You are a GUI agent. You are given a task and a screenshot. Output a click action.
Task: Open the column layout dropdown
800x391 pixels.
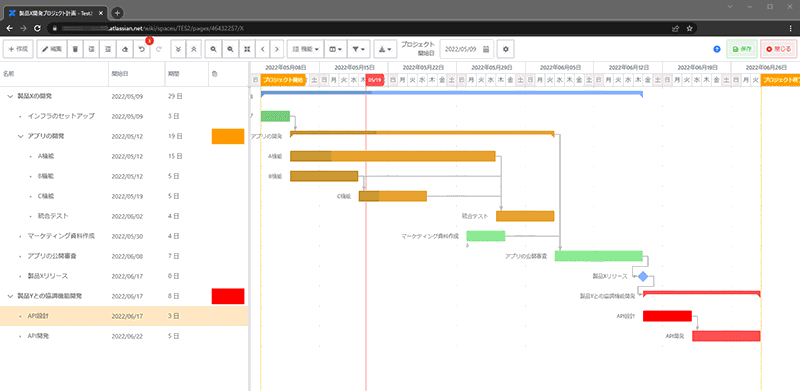click(336, 50)
